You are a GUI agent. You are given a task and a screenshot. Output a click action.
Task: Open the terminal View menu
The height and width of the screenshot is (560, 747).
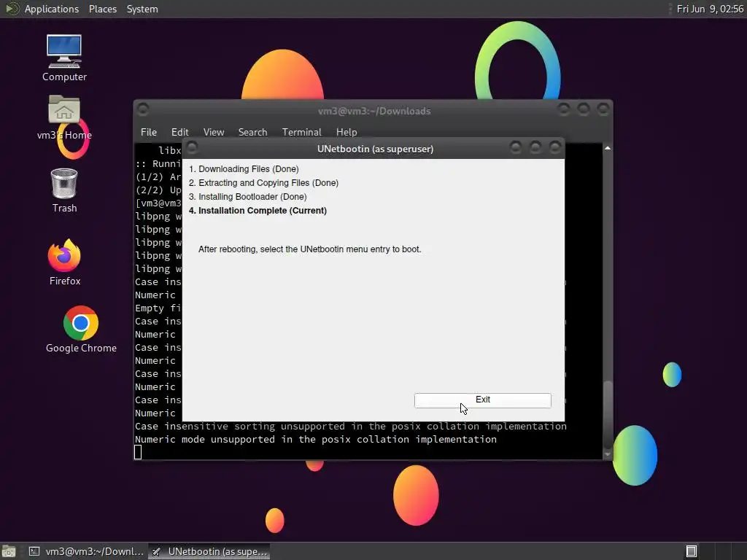coord(214,132)
